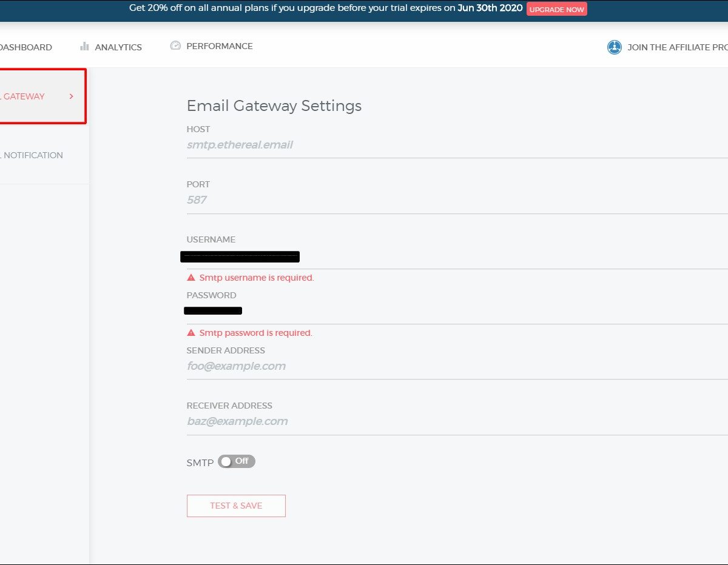Screen dimensions: 728x565
Task: Expand the Email Gateway chevron arrow
Action: [72, 96]
